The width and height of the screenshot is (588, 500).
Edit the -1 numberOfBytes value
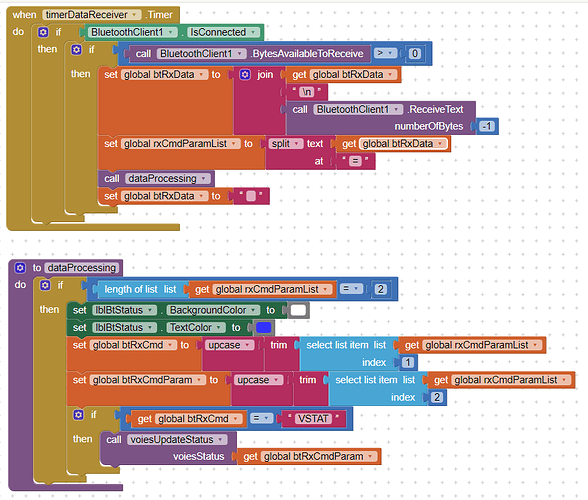[487, 126]
